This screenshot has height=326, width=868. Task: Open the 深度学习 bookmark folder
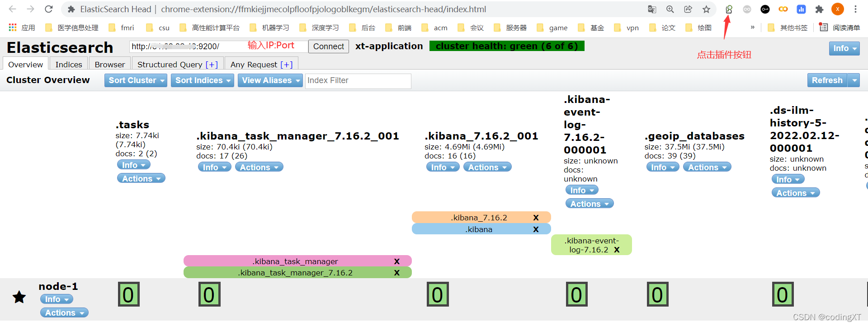(319, 28)
